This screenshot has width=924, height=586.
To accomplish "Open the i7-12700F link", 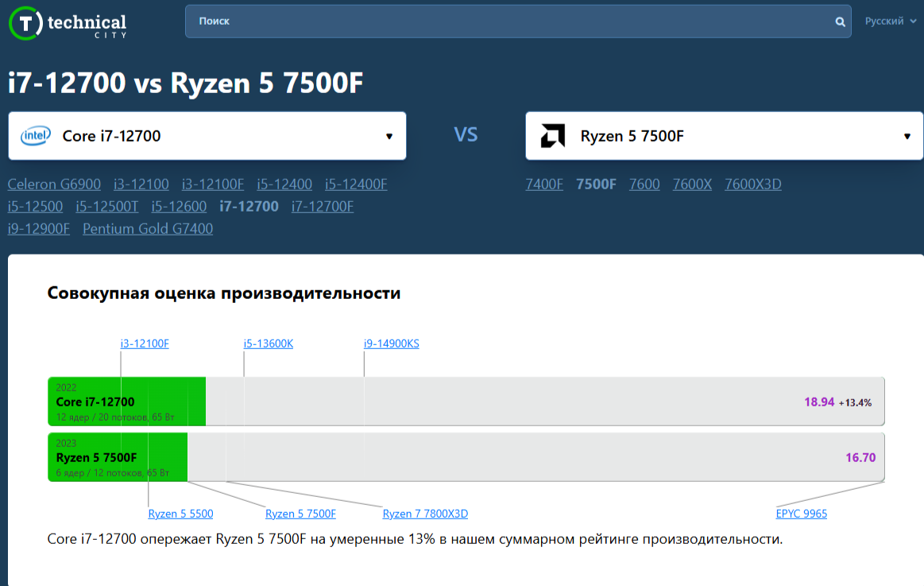I will 323,207.
